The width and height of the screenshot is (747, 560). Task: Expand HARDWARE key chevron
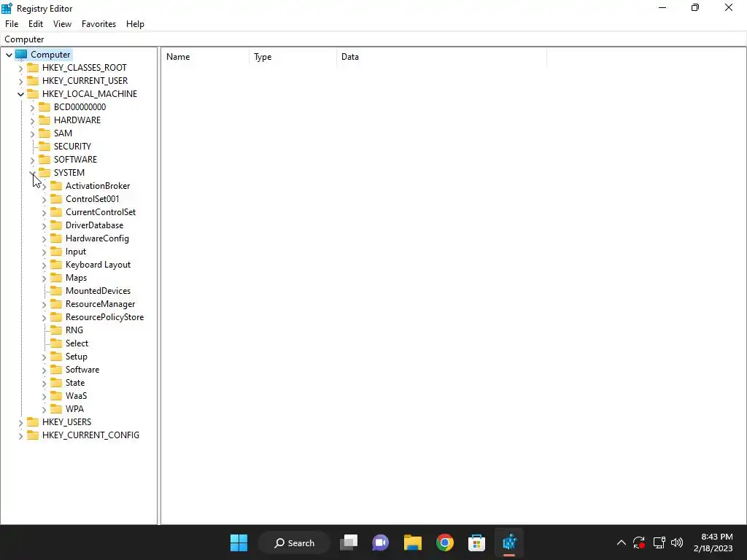tap(32, 120)
